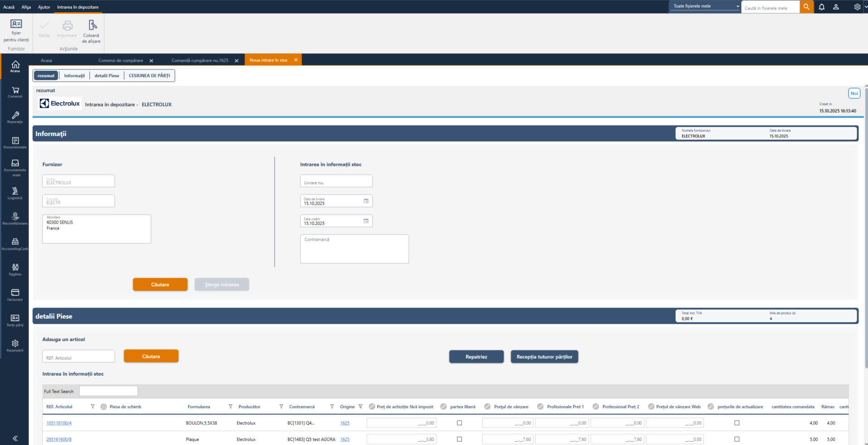Click pencil icon beside Preț de achiziție fără impozit
Viewport: 868px width, 445px height.
pyautogui.click(x=372, y=406)
